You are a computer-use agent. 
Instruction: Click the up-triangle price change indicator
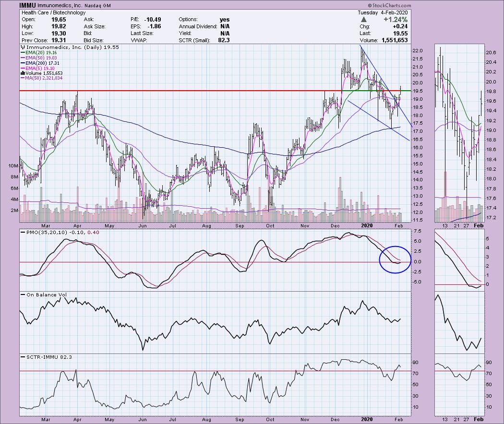click(364, 20)
